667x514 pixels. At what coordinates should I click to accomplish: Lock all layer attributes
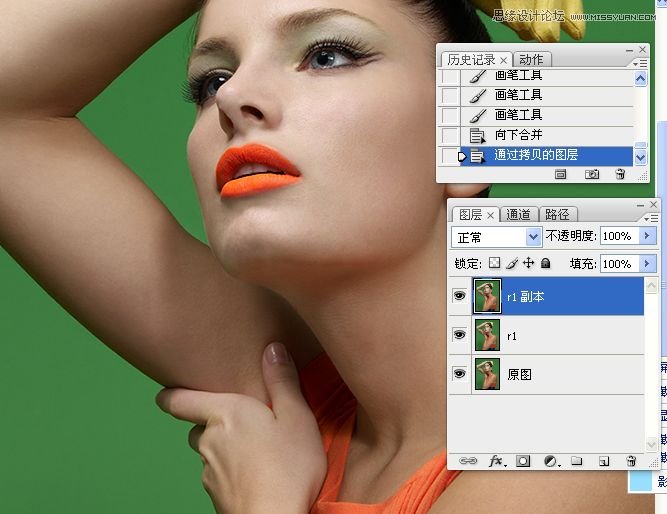click(x=545, y=263)
